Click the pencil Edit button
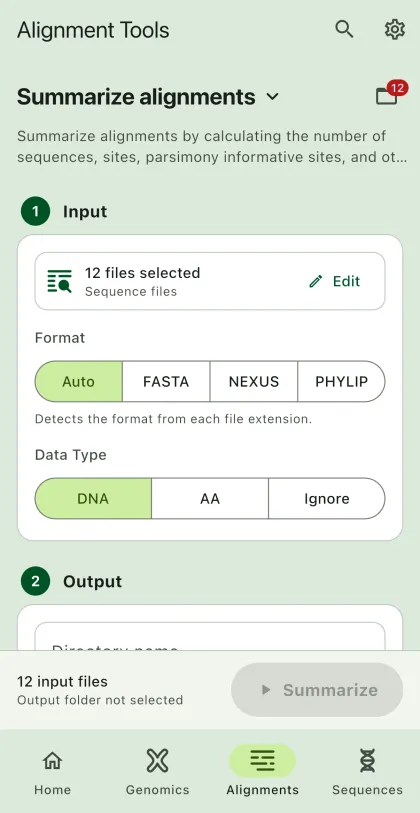420x813 pixels. 334,281
